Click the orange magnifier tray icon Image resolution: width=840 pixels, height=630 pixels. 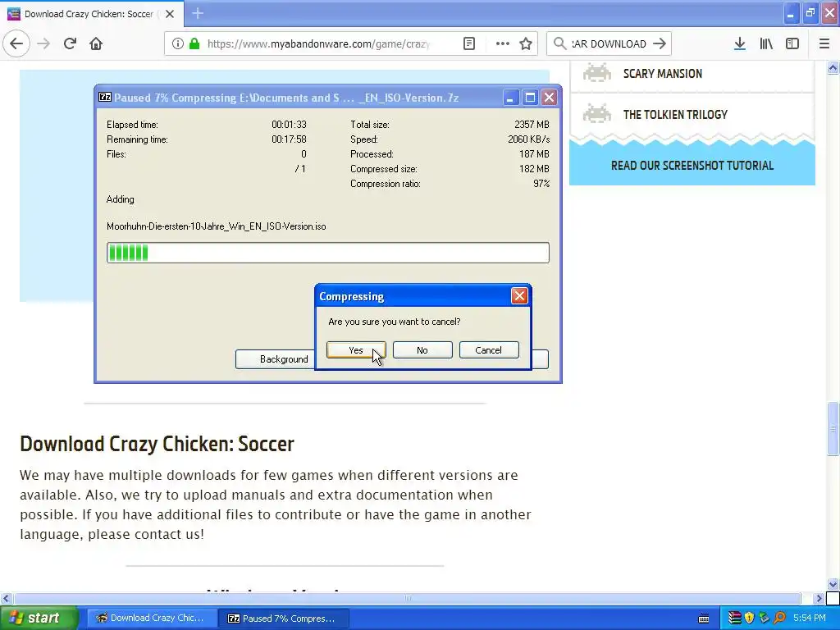coord(779,619)
